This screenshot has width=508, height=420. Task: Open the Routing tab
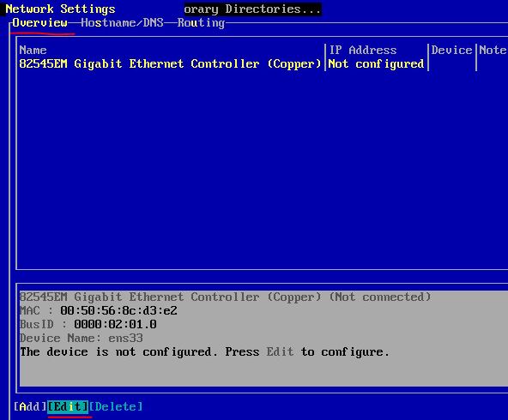pyautogui.click(x=201, y=23)
